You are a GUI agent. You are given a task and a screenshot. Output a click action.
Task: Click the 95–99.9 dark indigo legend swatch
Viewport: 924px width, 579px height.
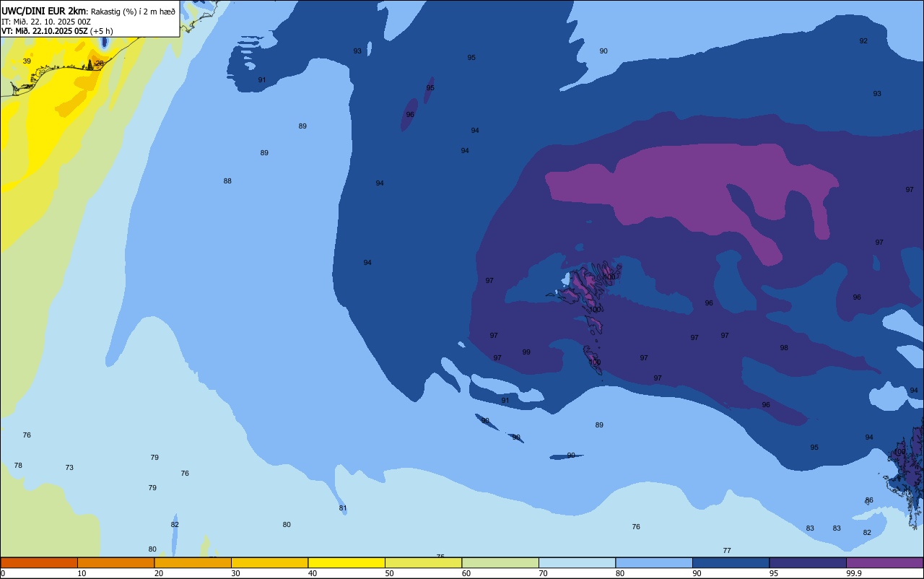[x=808, y=562]
